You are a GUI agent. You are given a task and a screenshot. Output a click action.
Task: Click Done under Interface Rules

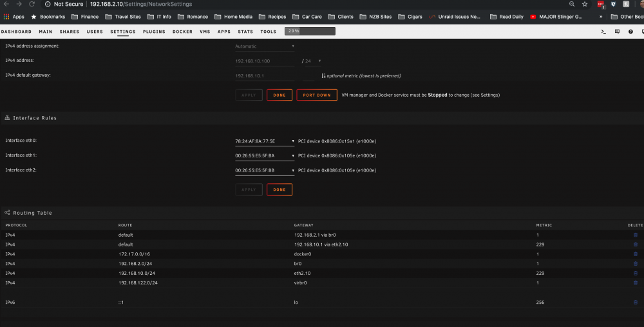[x=279, y=190]
